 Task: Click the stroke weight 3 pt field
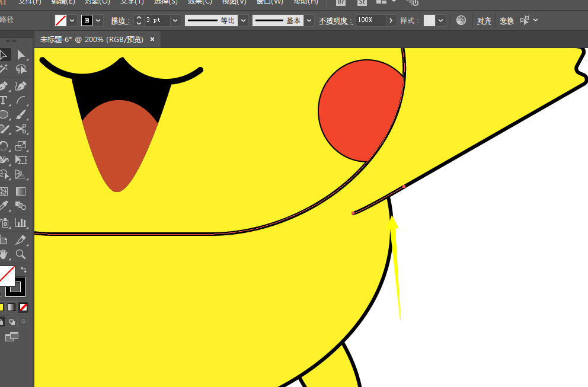pyautogui.click(x=158, y=20)
